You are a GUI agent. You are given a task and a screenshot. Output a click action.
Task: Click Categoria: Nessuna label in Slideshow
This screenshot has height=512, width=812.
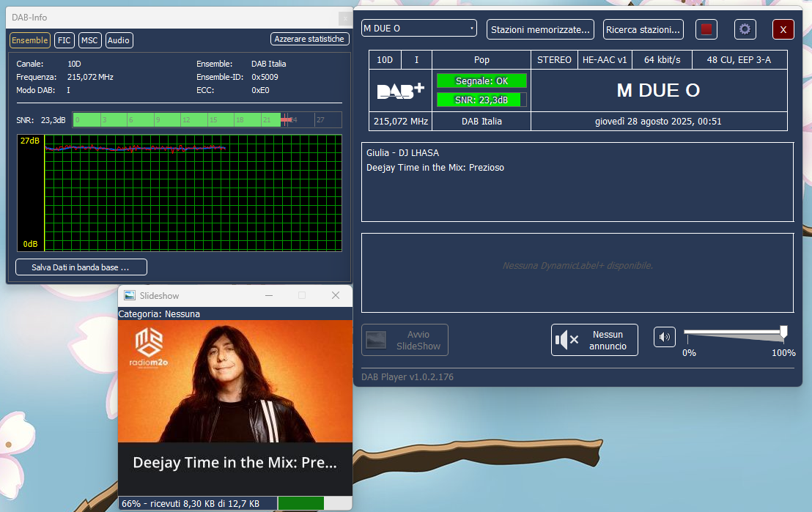159,313
